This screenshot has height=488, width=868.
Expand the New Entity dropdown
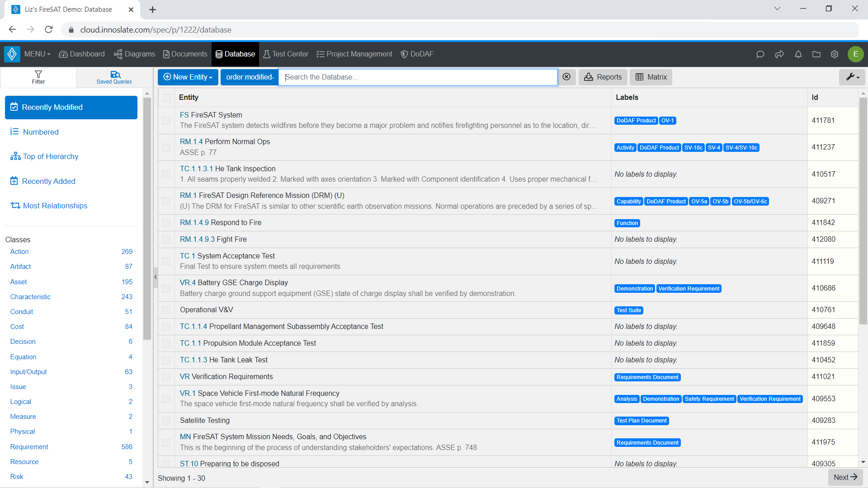(188, 77)
